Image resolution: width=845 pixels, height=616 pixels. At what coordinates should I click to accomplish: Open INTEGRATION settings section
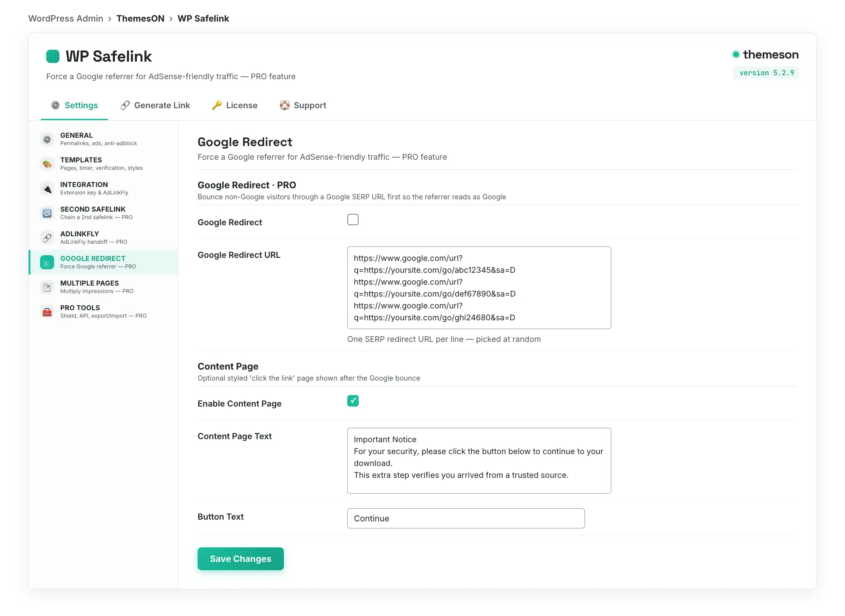(103, 188)
